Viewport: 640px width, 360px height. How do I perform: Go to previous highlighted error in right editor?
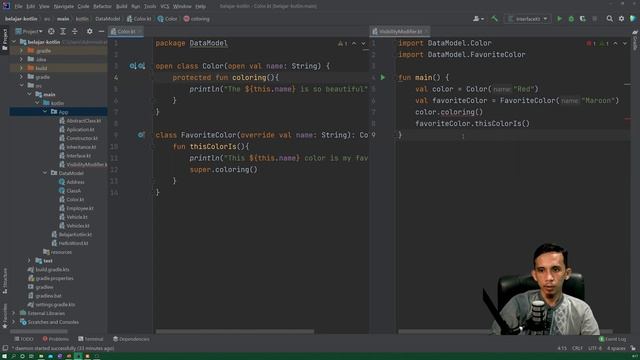pyautogui.click(x=616, y=43)
